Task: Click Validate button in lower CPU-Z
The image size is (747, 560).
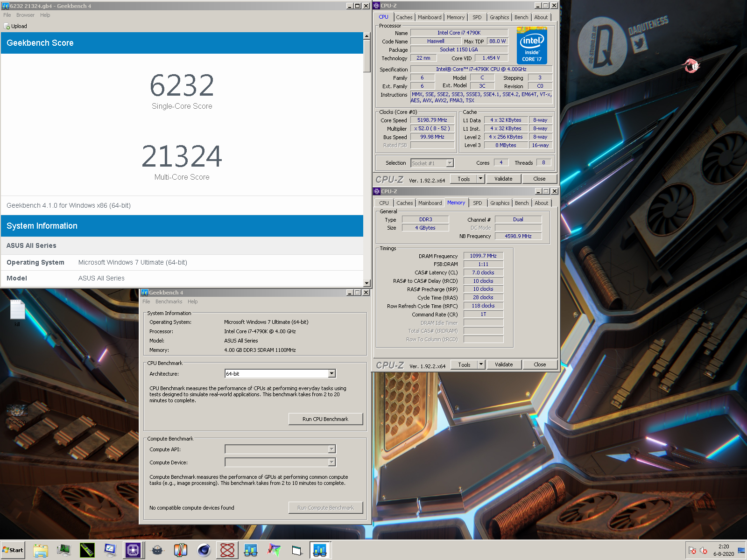Action: 504,364
